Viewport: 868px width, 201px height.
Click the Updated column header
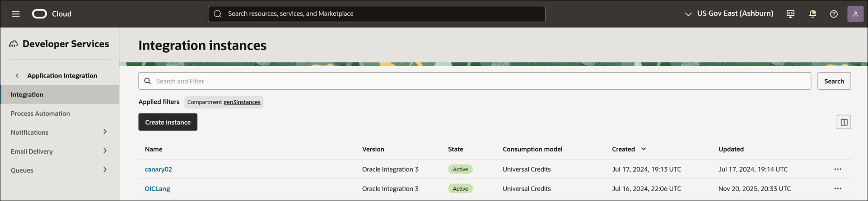[731, 149]
